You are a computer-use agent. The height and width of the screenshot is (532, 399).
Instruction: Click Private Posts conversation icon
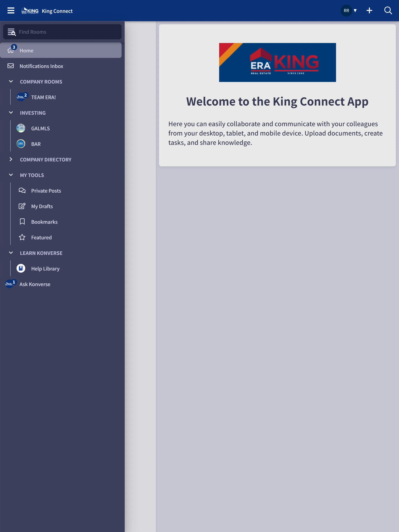[21, 191]
